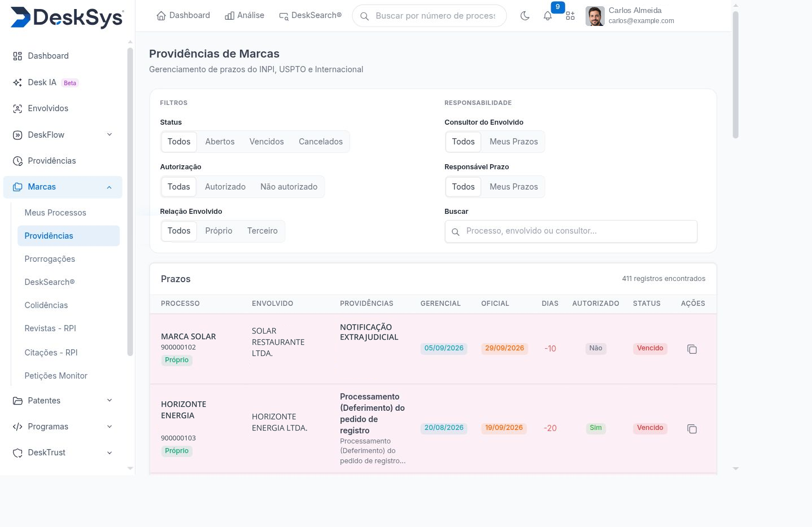The image size is (812, 527).
Task: Click the Providências clock icon in sidebar
Action: (18, 161)
